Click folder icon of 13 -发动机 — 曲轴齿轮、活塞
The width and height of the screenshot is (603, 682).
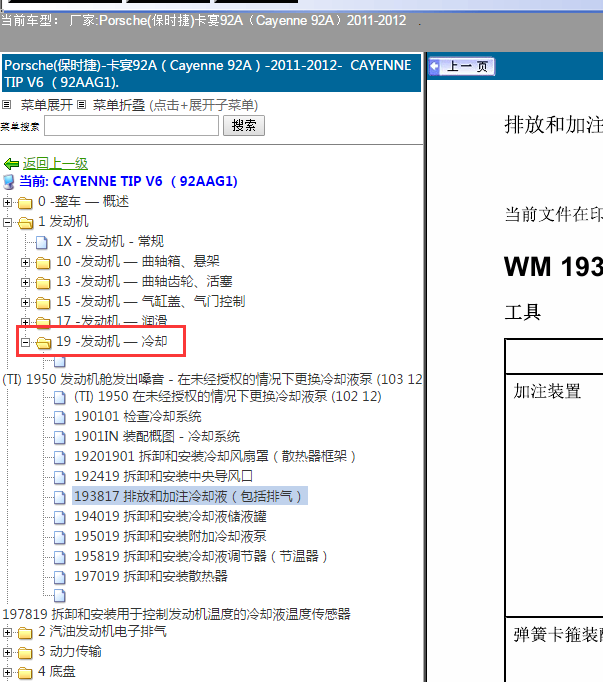click(43, 283)
